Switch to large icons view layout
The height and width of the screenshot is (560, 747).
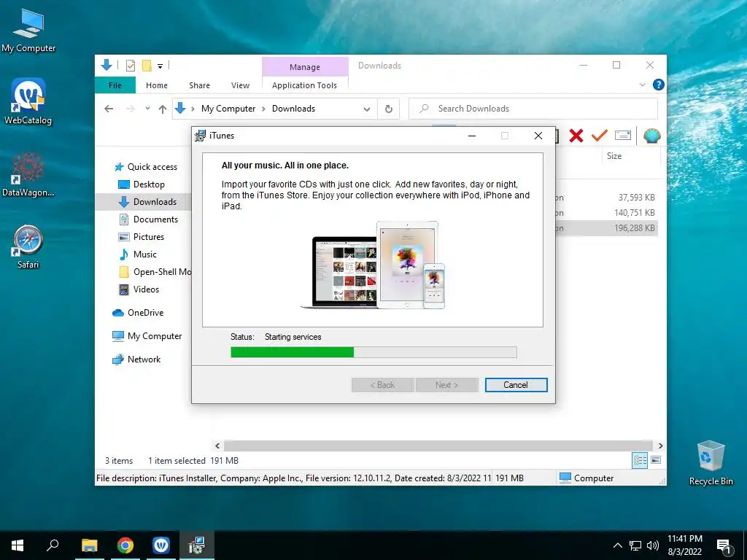tap(656, 460)
